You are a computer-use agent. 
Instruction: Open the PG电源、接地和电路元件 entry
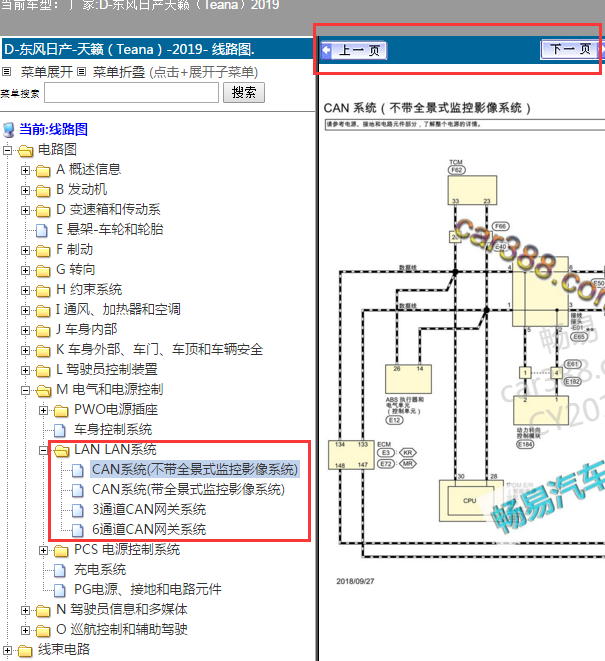tap(148, 589)
